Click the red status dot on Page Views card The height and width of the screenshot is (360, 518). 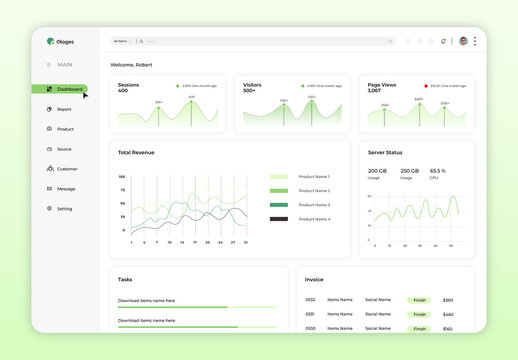coord(426,86)
